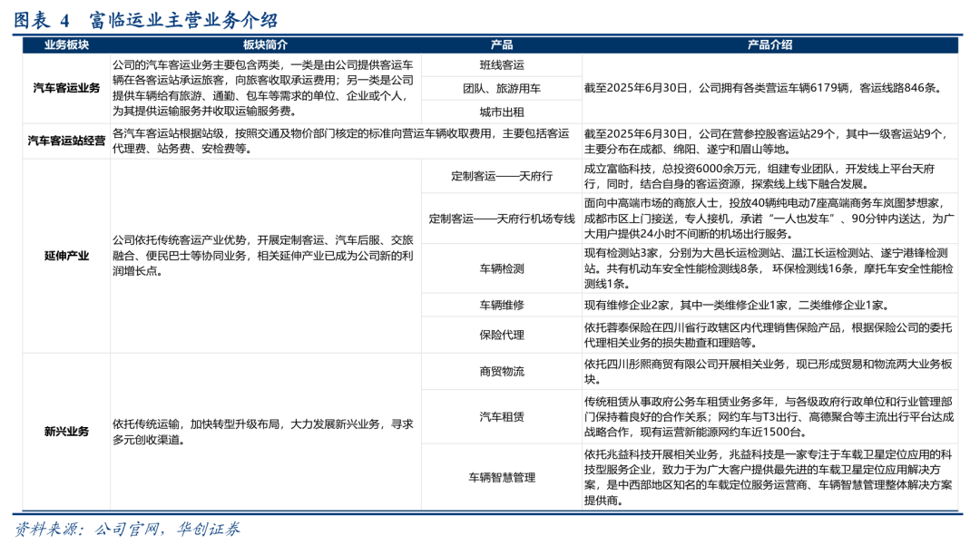The height and width of the screenshot is (545, 980).
Task: Select the 汽车租赁 product cell
Action: coord(501,416)
